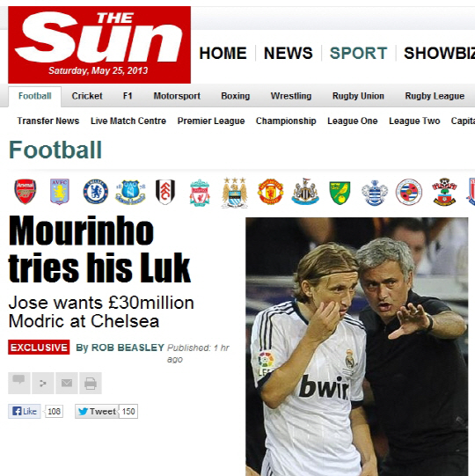Like the article on Facebook

coord(25,412)
